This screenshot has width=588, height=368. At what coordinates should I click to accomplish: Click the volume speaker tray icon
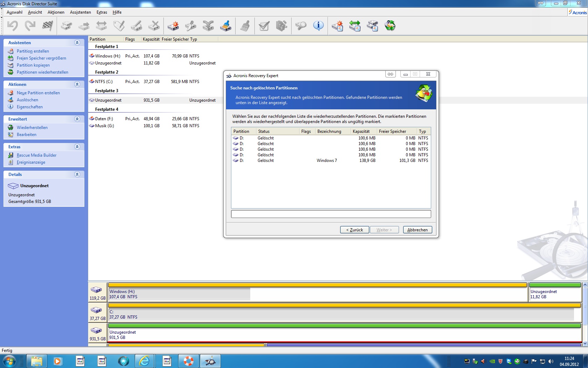pyautogui.click(x=551, y=361)
